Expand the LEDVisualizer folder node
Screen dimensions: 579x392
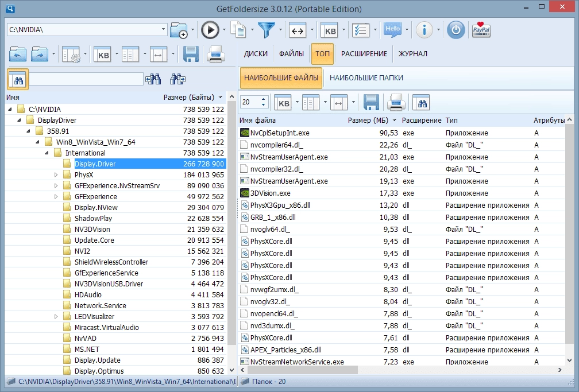[x=56, y=316]
